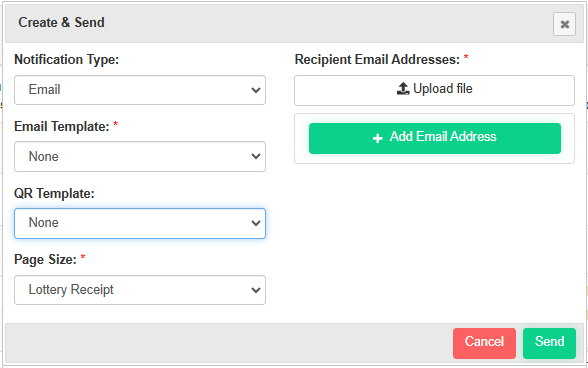Click the chevron arrow on QR Template select
Viewport: 588px width, 368px height.
click(256, 224)
